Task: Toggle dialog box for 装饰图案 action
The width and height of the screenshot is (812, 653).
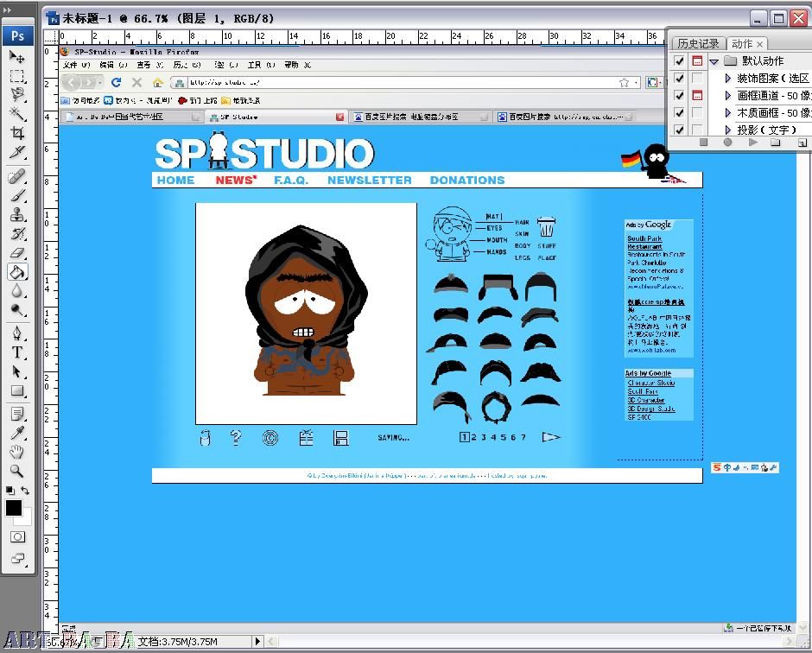Action: pos(697,79)
